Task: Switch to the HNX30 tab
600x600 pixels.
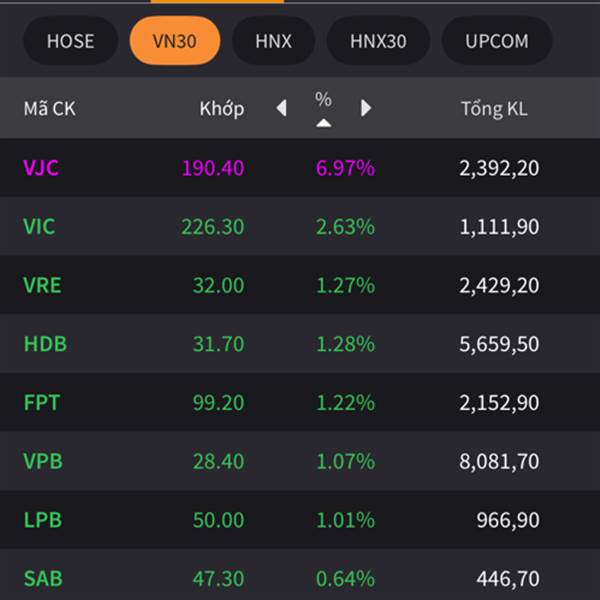Action: 378,41
